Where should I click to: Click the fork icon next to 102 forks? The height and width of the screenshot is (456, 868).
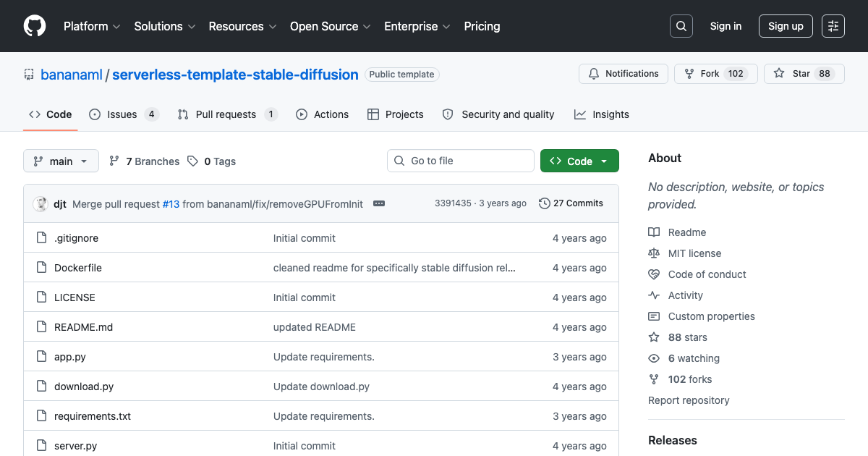654,379
